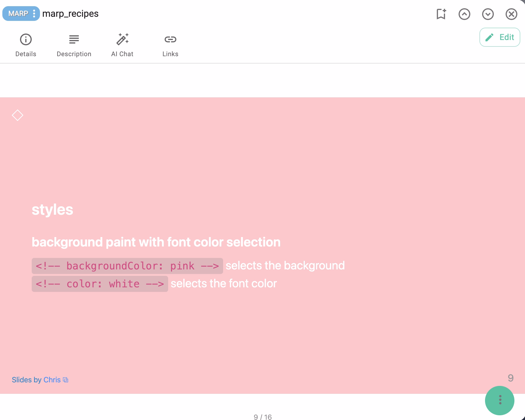This screenshot has height=420, width=525.
Task: Go to next item with down chevron
Action: (x=488, y=14)
